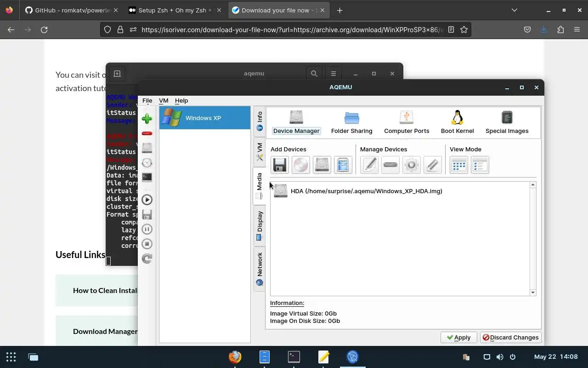The height and width of the screenshot is (368, 588).
Task: Open hamburger menu in aqemu terminal window
Action: [x=334, y=74]
